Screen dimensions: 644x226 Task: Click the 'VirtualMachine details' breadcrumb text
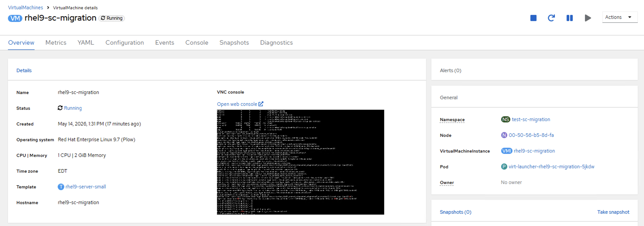[75, 8]
